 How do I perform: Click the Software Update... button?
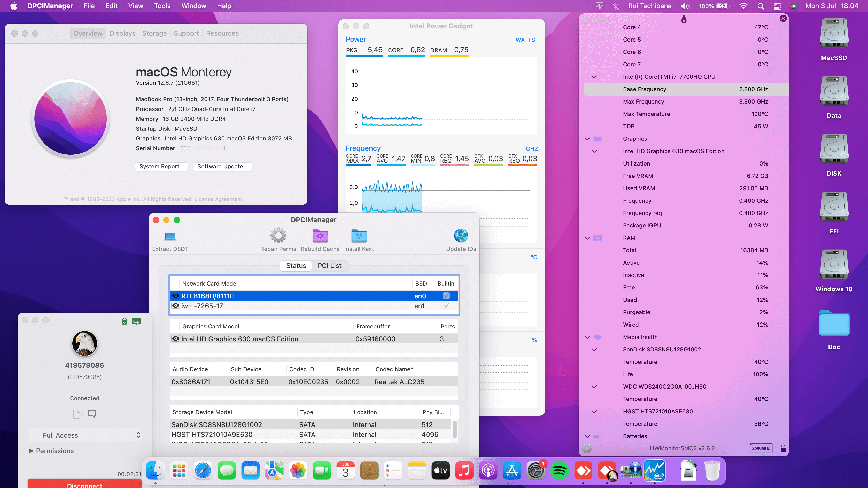[x=222, y=166]
